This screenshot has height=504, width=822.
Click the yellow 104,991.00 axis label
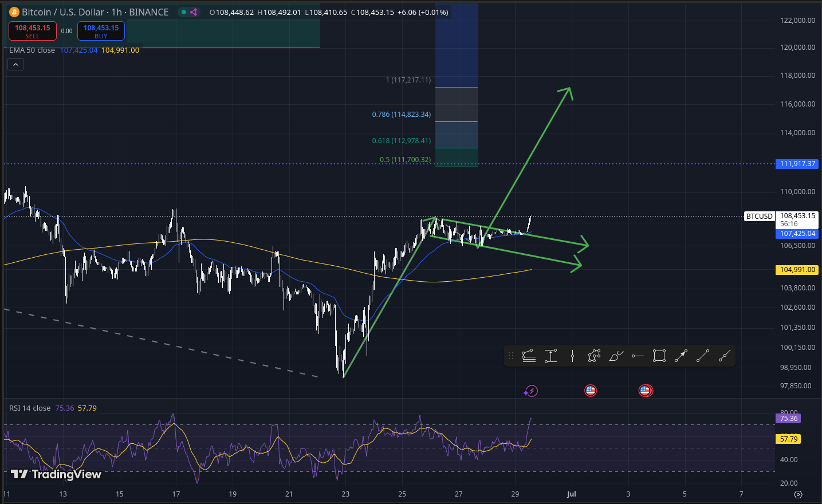click(x=797, y=270)
